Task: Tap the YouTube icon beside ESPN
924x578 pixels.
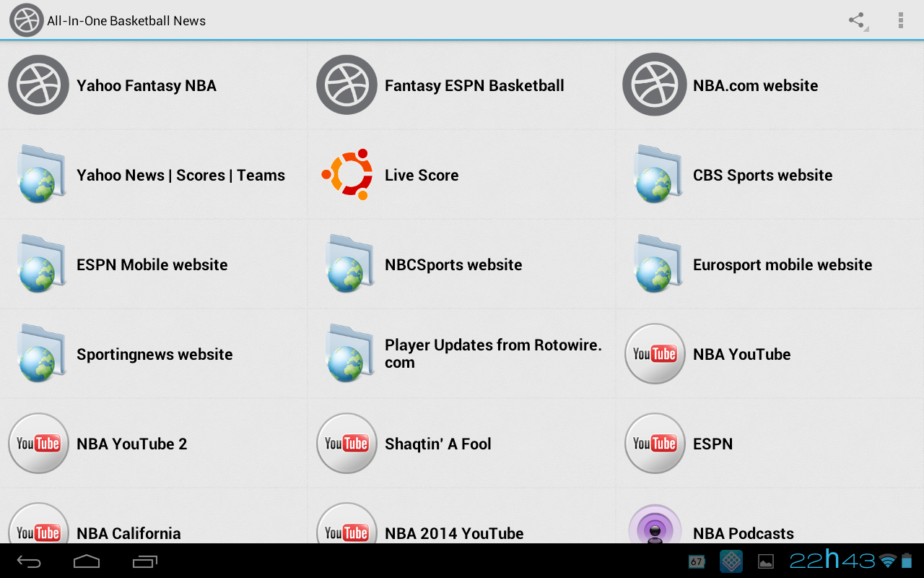Action: (655, 444)
